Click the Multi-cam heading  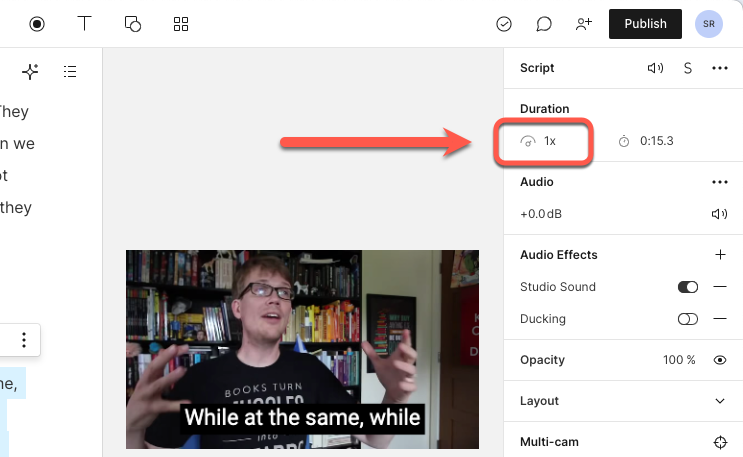[549, 442]
